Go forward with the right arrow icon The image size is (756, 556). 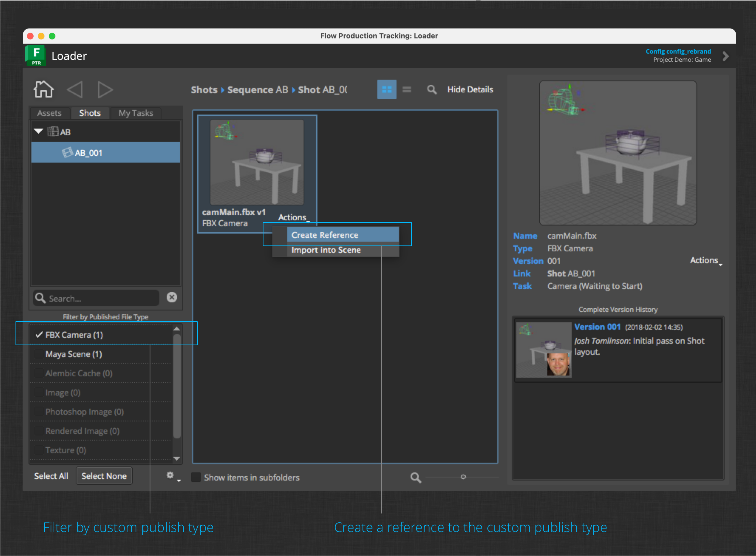point(105,89)
